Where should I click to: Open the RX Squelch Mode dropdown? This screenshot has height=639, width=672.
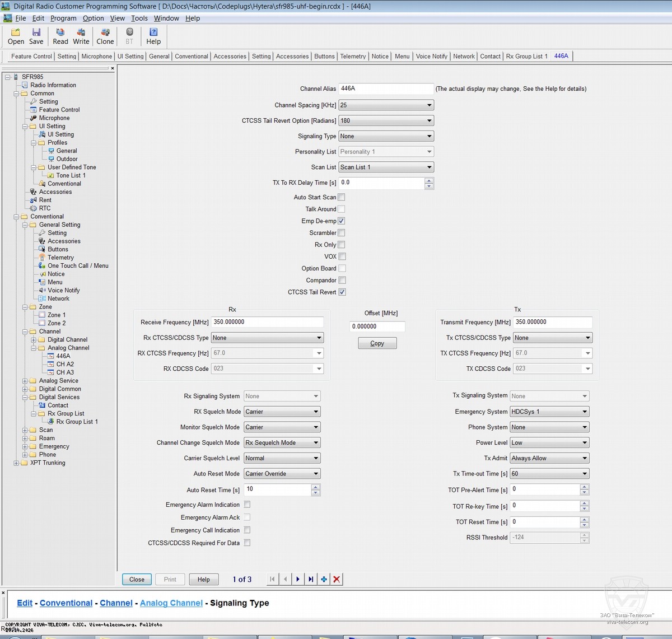point(282,412)
